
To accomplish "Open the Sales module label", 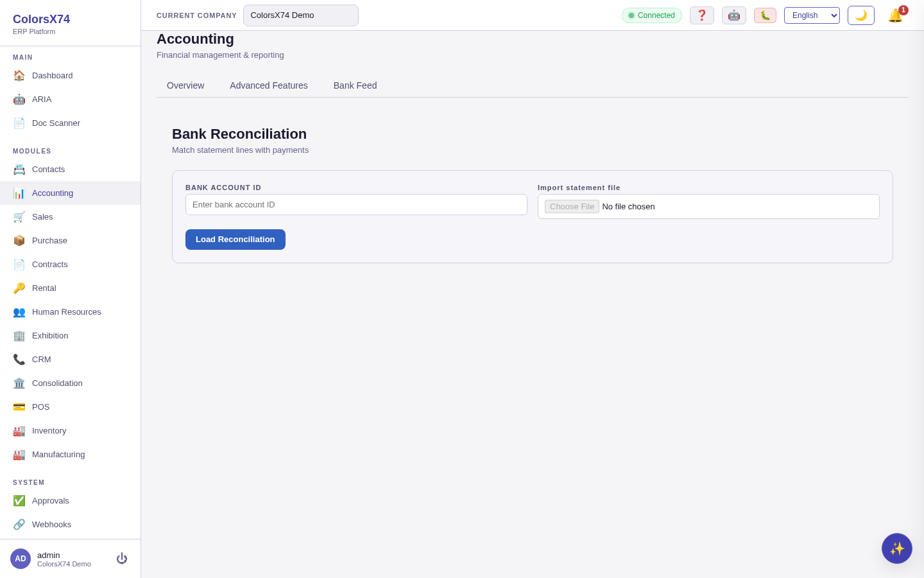I will [42, 216].
